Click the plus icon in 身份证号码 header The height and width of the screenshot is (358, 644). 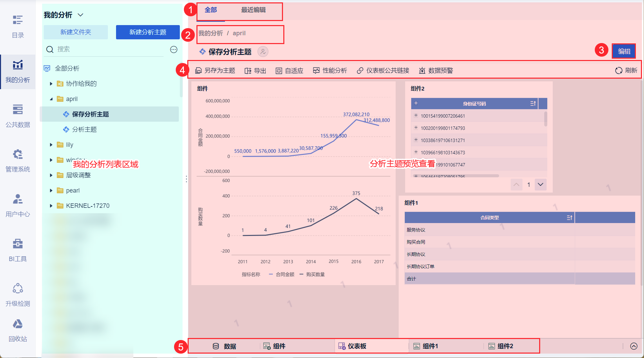tap(416, 103)
